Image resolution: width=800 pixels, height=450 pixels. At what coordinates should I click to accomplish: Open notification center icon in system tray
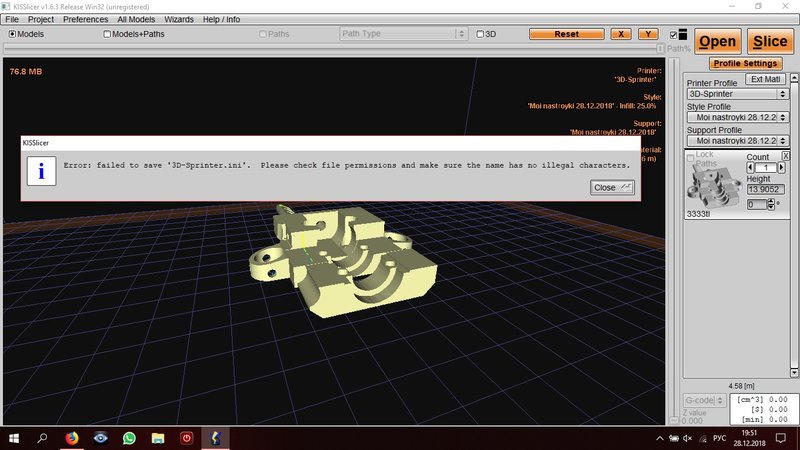pyautogui.click(x=780, y=438)
